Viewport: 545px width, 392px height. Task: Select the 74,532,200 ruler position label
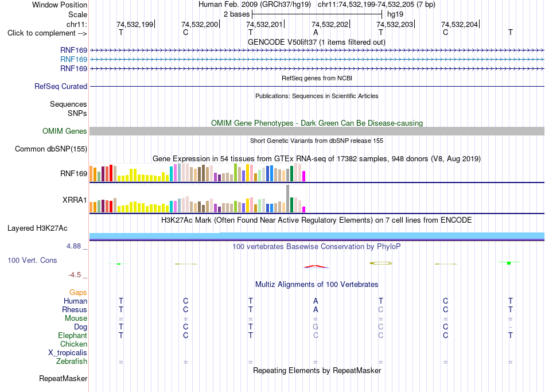pyautogui.click(x=200, y=24)
